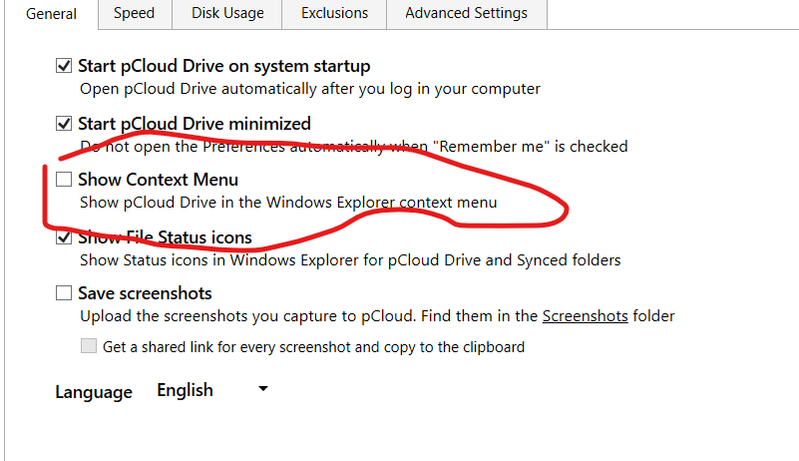This screenshot has width=799, height=461.
Task: Open the Disk Usage tab
Action: pyautogui.click(x=226, y=14)
